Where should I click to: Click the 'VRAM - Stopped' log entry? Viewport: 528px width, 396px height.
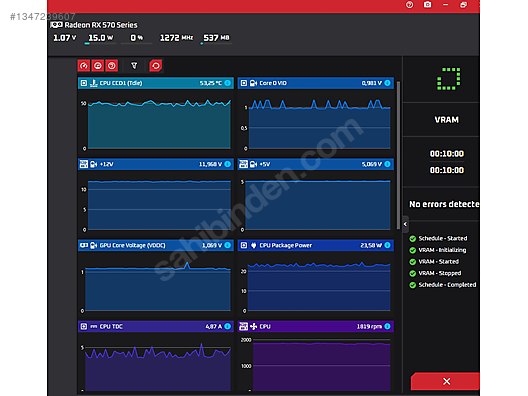coord(440,273)
